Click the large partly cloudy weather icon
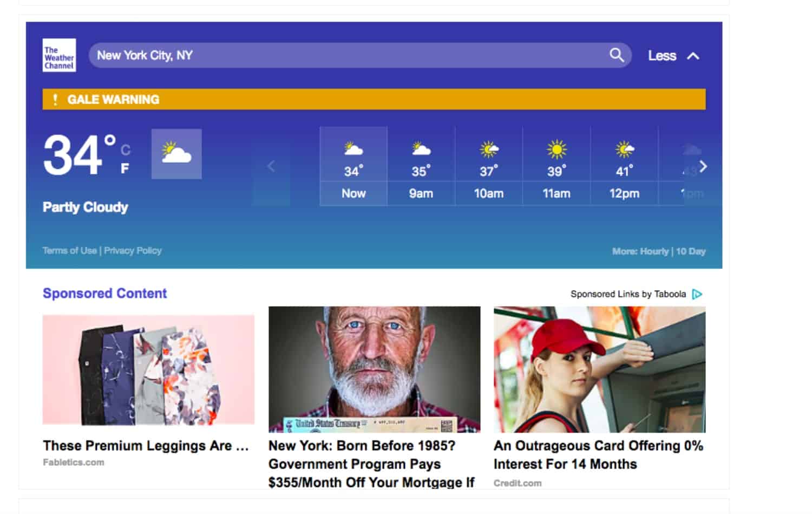 (176, 154)
